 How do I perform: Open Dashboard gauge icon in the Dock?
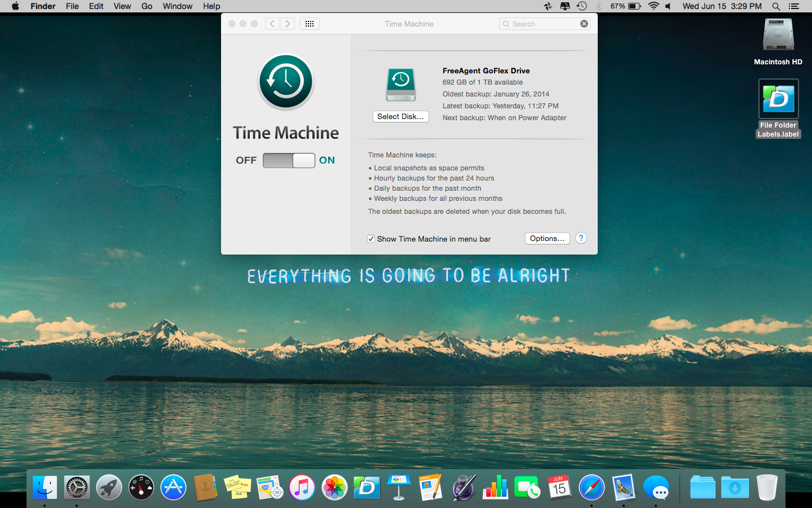[141, 487]
